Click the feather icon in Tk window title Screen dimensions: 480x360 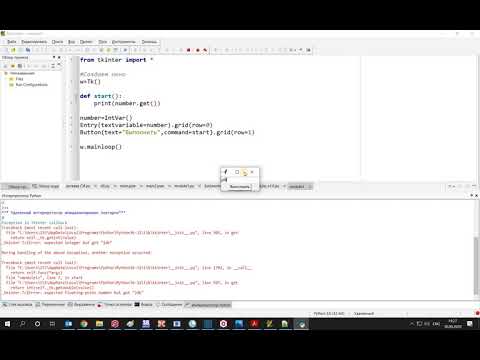225,172
